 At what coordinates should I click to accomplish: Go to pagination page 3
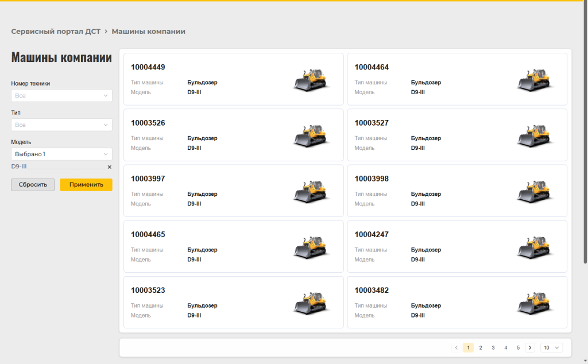[x=493, y=347]
